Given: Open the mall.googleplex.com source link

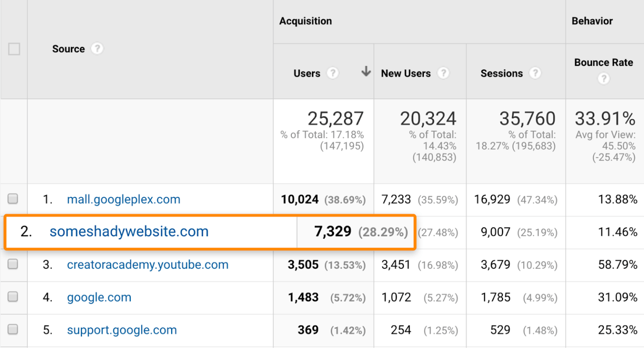Looking at the screenshot, I should tap(123, 199).
